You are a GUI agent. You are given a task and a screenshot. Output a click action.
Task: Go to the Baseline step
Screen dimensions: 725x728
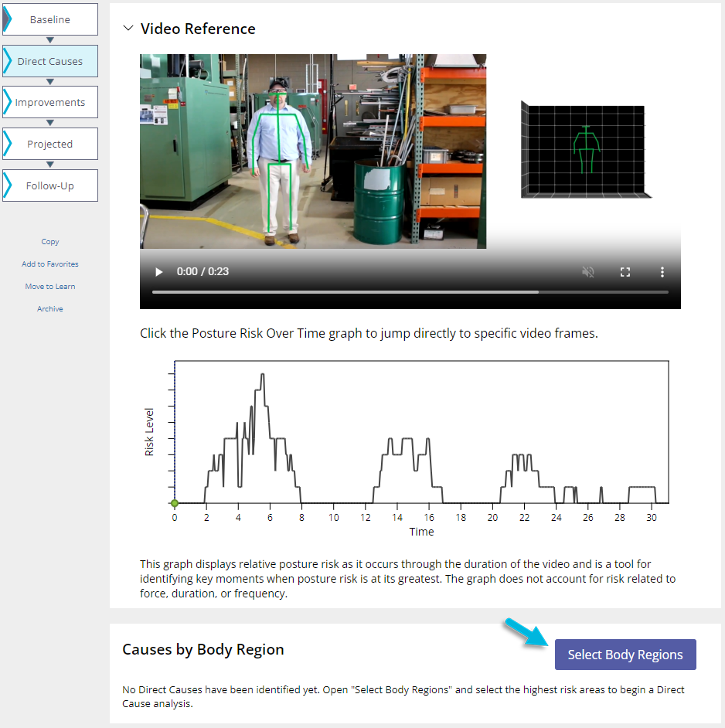50,19
